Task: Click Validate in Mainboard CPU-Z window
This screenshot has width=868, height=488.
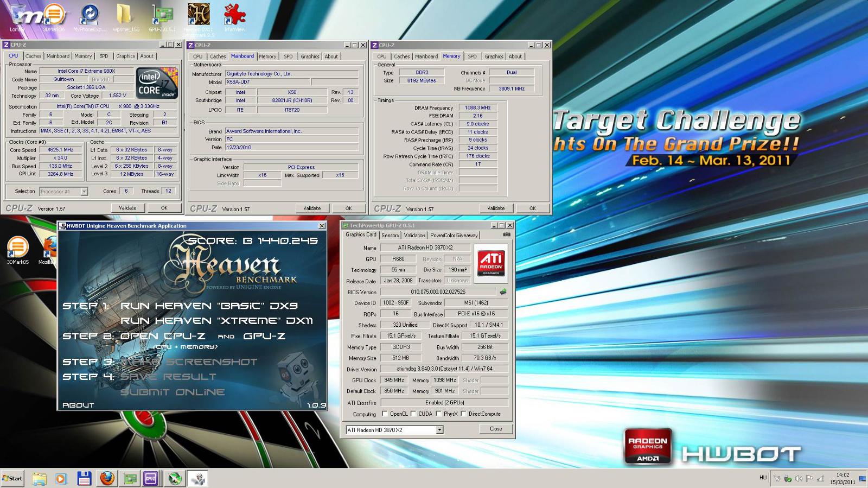Action: 312,208
